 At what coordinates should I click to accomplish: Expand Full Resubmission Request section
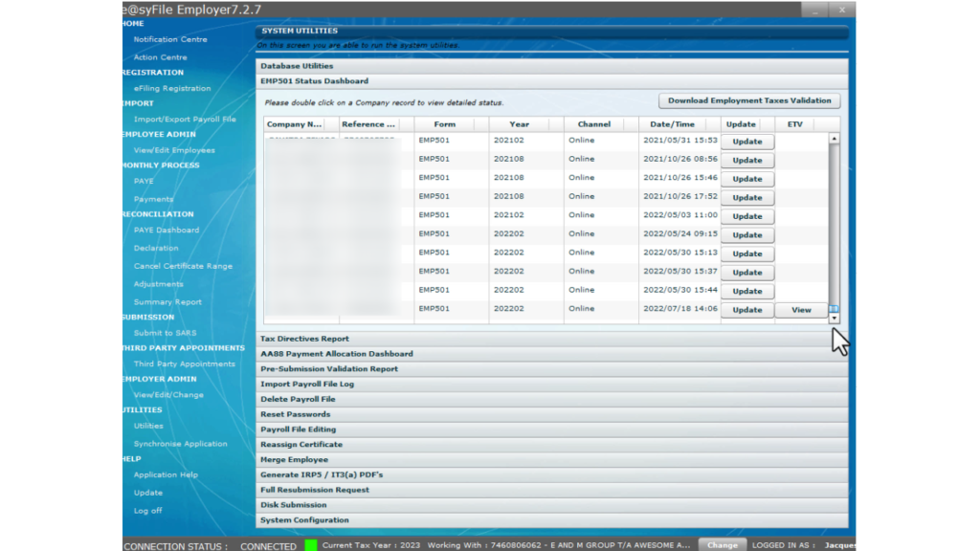pos(552,490)
